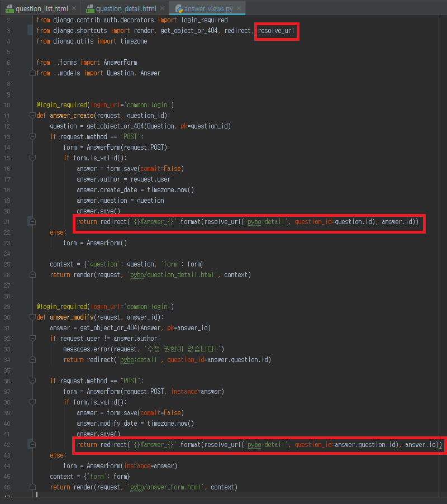Click line number 3 in the gutter
This screenshot has height=504, width=447.
9,31
